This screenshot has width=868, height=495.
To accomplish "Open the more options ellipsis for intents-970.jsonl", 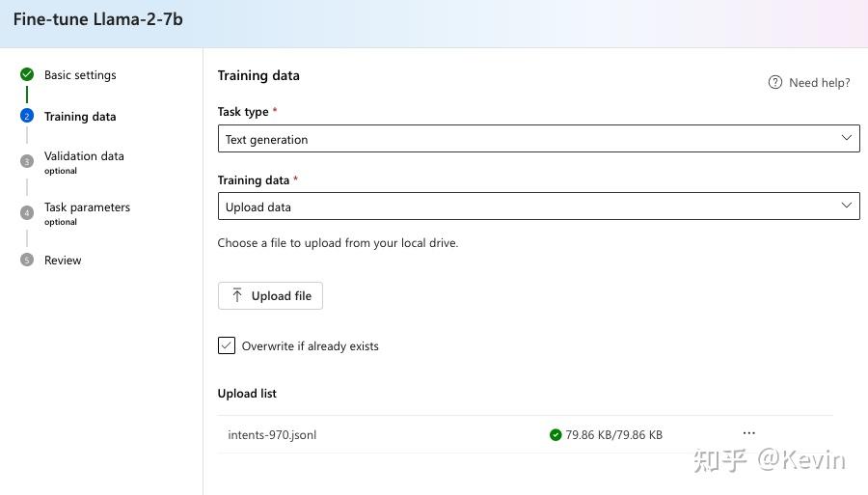I will point(748,433).
